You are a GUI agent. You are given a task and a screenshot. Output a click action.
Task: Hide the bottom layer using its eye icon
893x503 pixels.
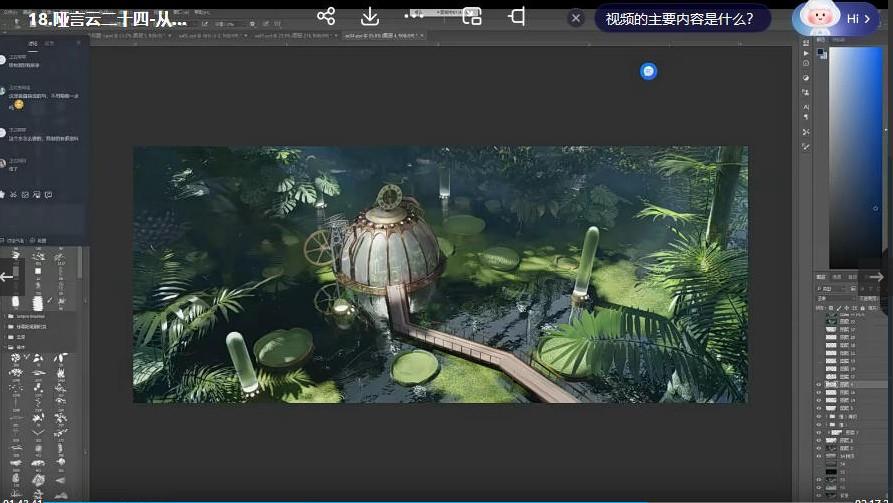coord(819,493)
